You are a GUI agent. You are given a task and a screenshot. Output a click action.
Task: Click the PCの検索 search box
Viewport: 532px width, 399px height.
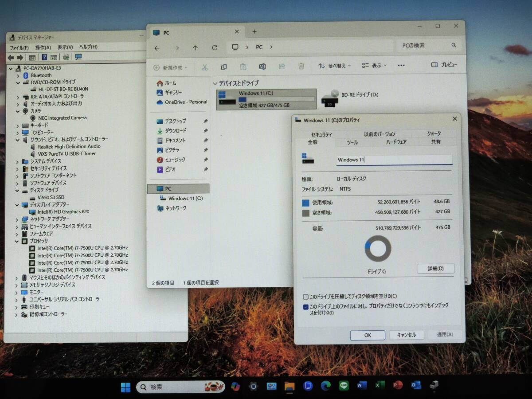(x=428, y=45)
